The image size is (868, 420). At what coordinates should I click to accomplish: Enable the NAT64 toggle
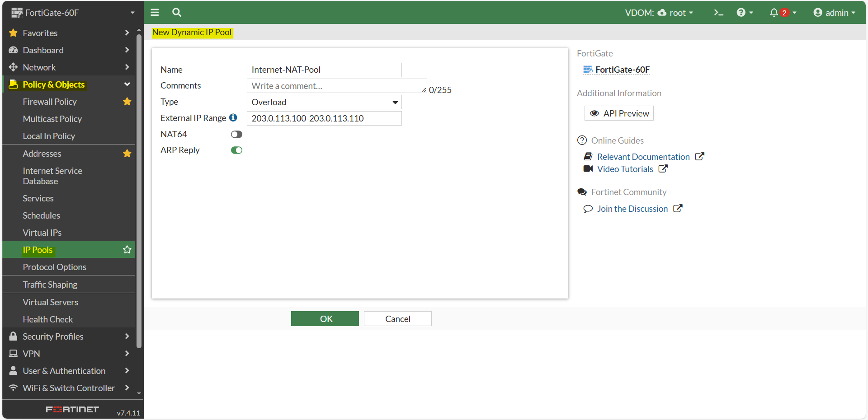(236, 135)
